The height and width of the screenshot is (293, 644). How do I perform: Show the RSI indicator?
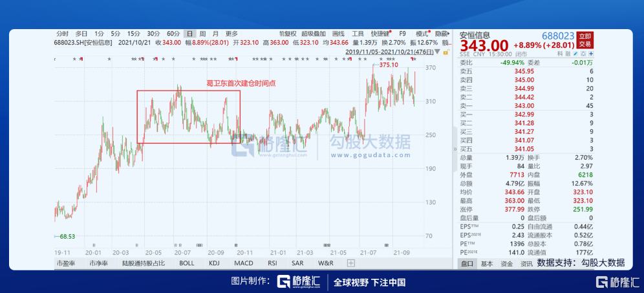273,263
